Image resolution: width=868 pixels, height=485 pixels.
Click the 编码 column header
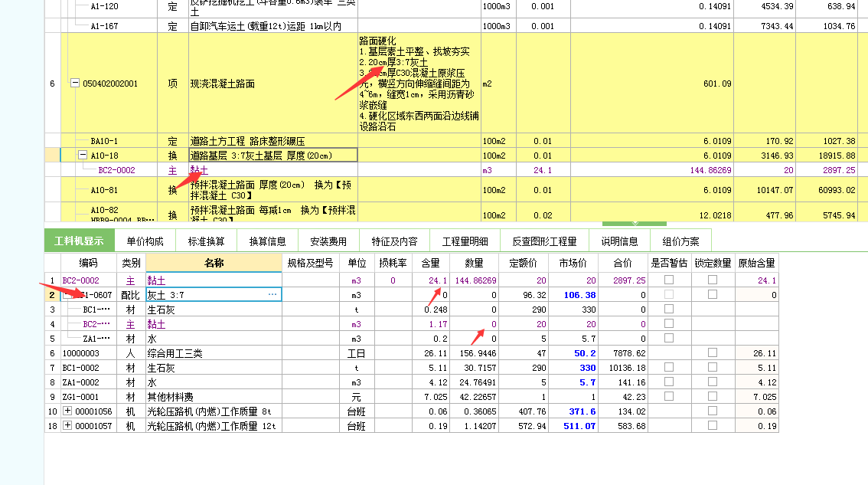click(x=88, y=263)
